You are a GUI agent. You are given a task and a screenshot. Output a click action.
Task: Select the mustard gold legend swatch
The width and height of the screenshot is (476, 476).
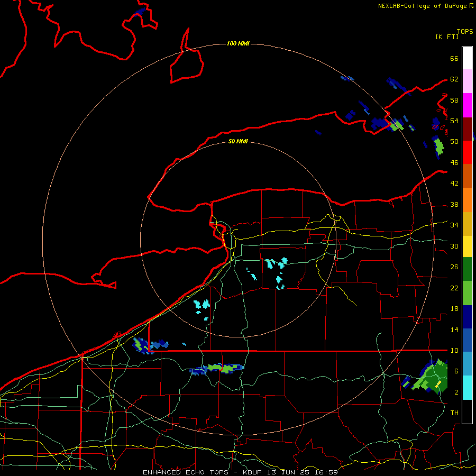pos(467,224)
